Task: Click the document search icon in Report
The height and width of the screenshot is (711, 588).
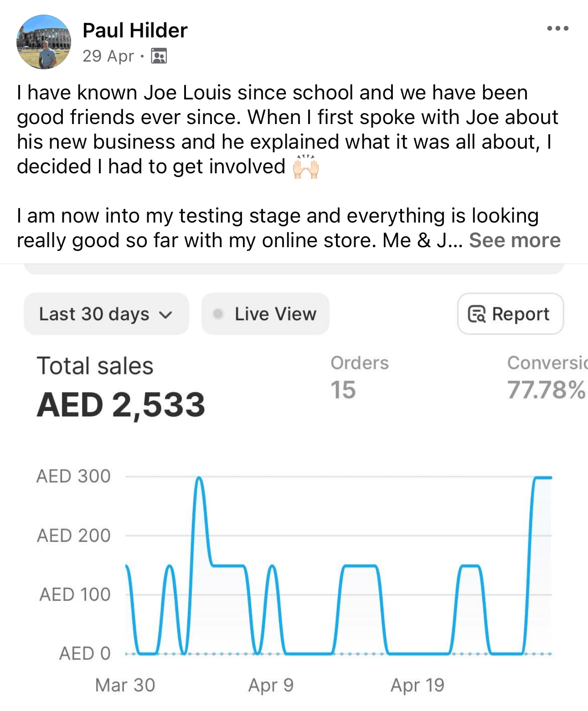Action: (x=477, y=314)
